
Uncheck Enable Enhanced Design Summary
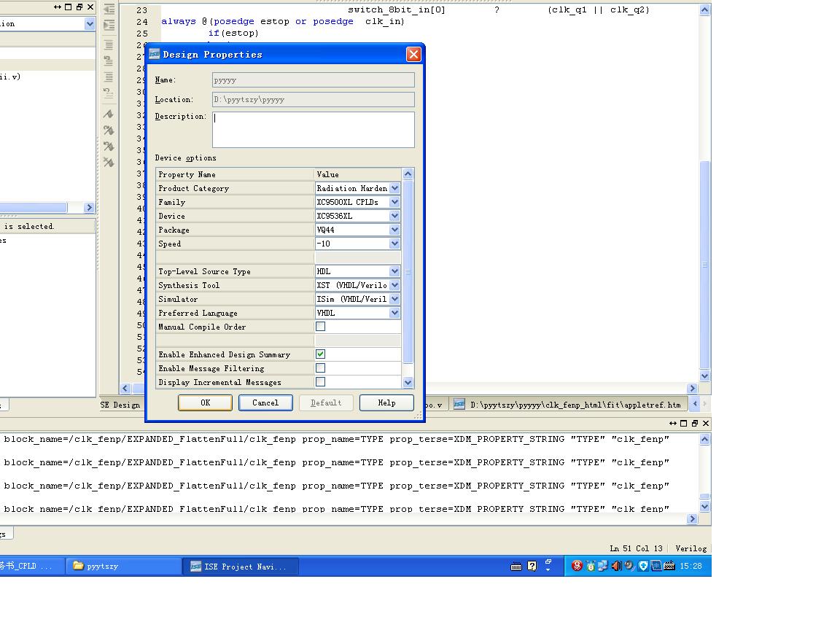click(320, 354)
